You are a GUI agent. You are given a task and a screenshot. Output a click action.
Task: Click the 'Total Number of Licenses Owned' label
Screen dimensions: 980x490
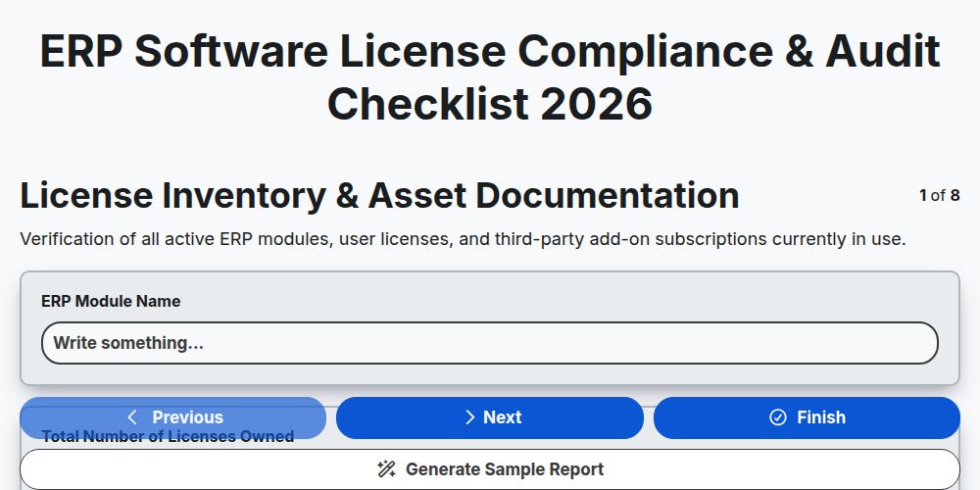[169, 436]
